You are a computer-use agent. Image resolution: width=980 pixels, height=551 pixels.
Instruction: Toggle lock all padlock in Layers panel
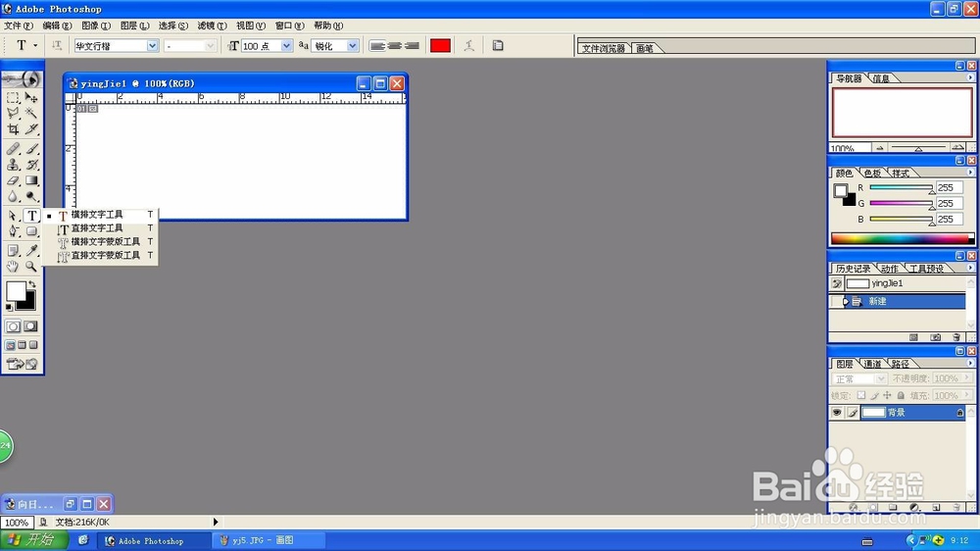click(901, 395)
